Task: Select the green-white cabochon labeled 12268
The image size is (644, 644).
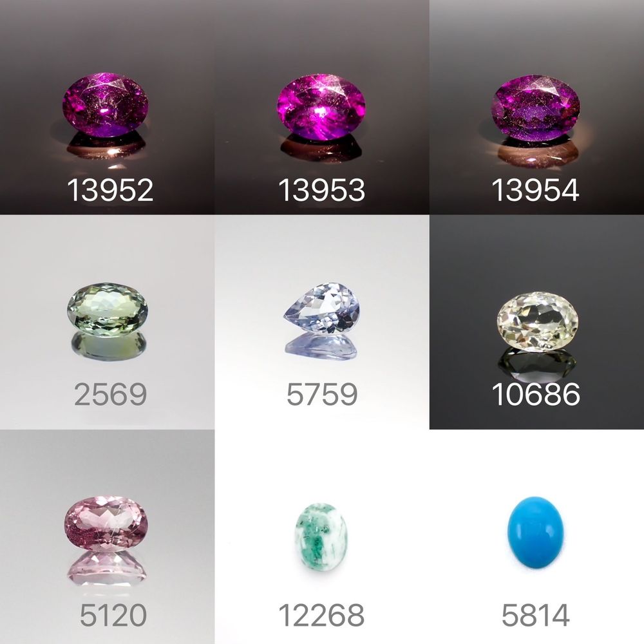Action: (321, 537)
